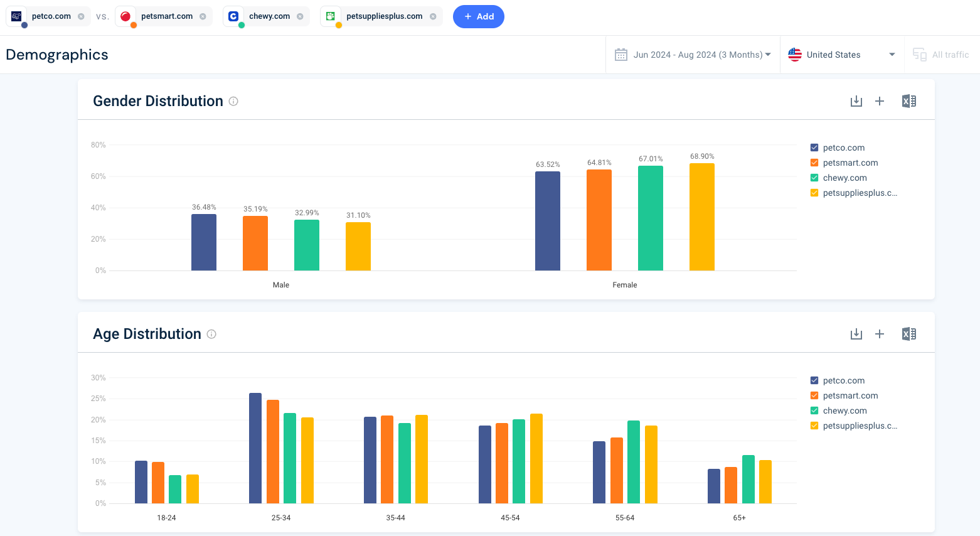Export Age Distribution to Excel
The image size is (980, 536).
(x=908, y=334)
